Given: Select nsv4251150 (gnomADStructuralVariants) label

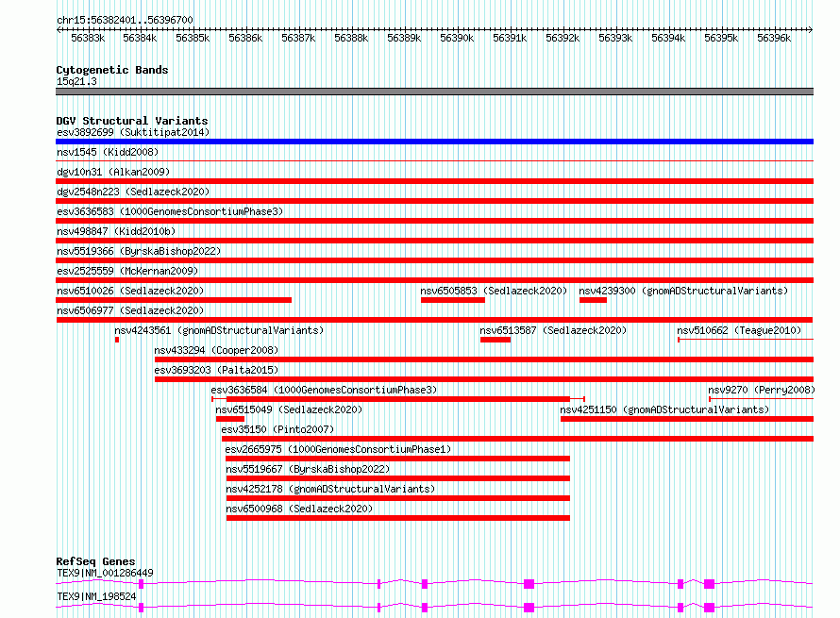Looking at the screenshot, I should 664,409.
